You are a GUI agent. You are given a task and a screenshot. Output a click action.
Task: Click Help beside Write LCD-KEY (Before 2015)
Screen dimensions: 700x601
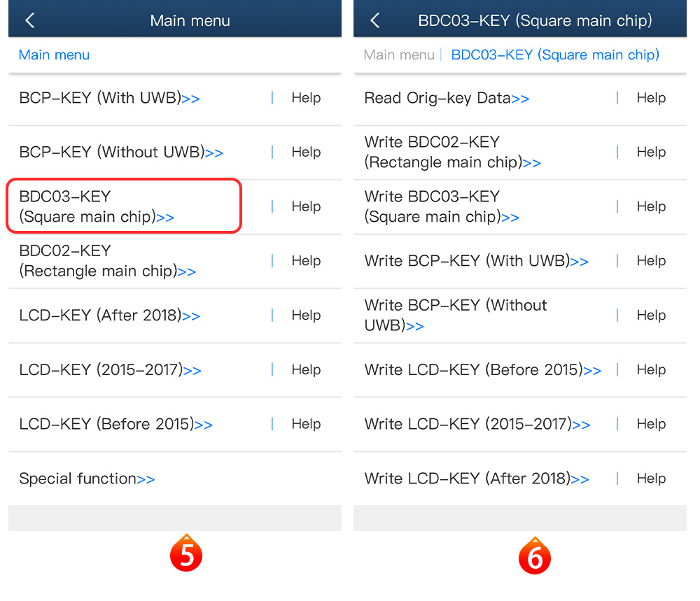click(x=651, y=370)
